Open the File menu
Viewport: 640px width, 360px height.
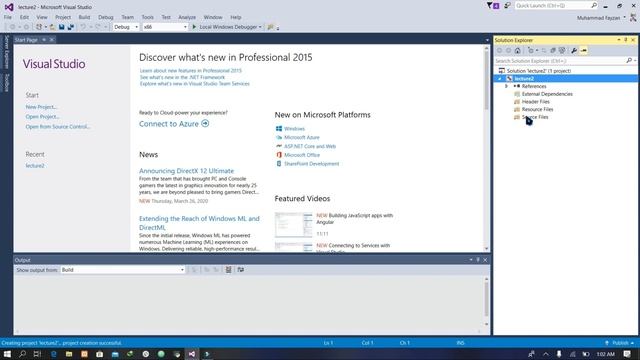tap(8, 17)
